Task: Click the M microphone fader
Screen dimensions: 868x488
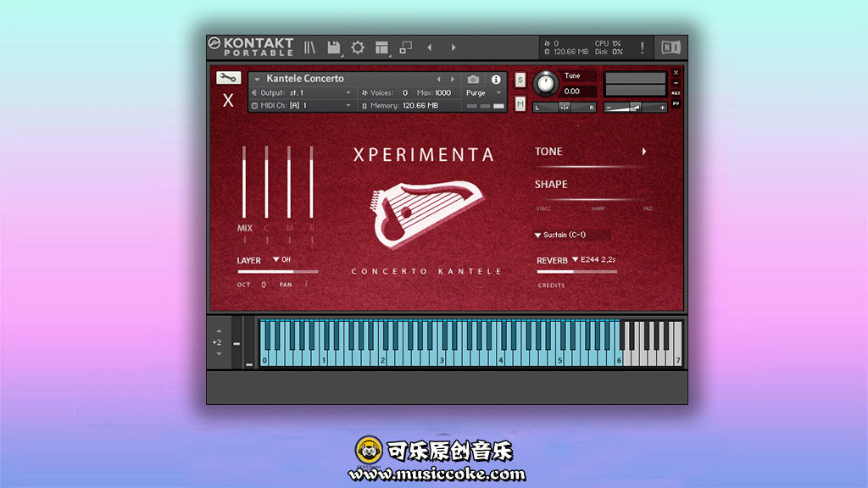Action: point(289,182)
